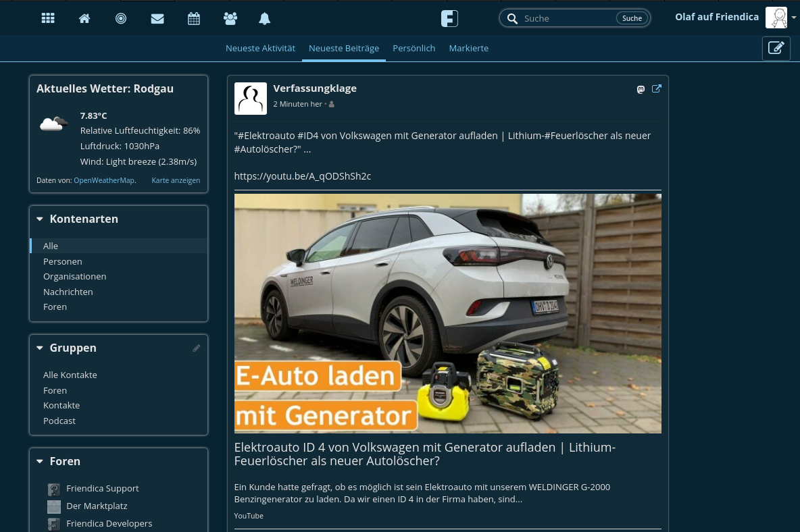Select the Podcast group
800x532 pixels.
coord(59,421)
